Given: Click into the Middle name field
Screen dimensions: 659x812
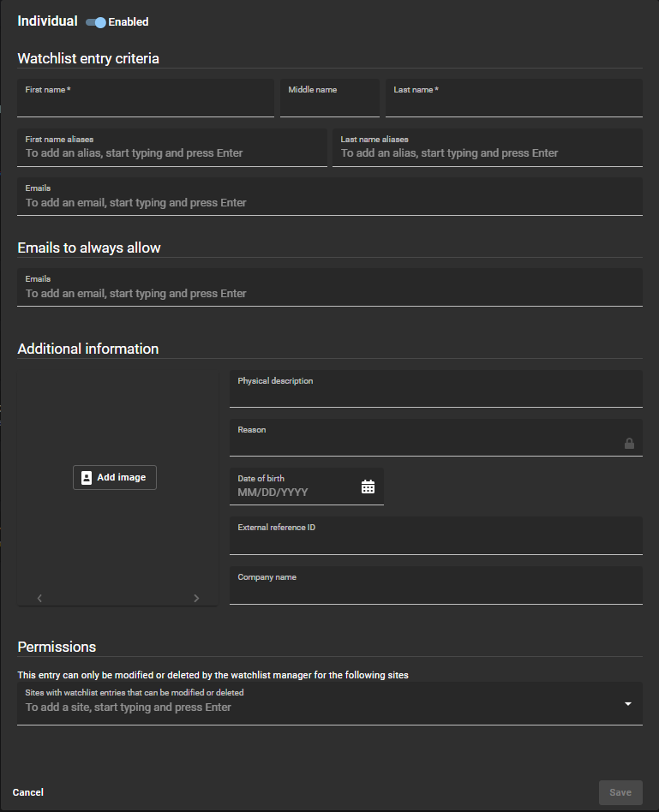Looking at the screenshot, I should (329, 104).
